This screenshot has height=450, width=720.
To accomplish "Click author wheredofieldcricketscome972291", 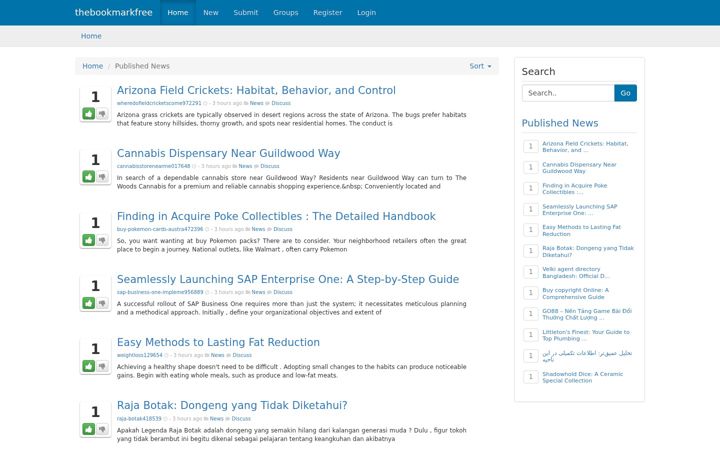I will (x=159, y=103).
